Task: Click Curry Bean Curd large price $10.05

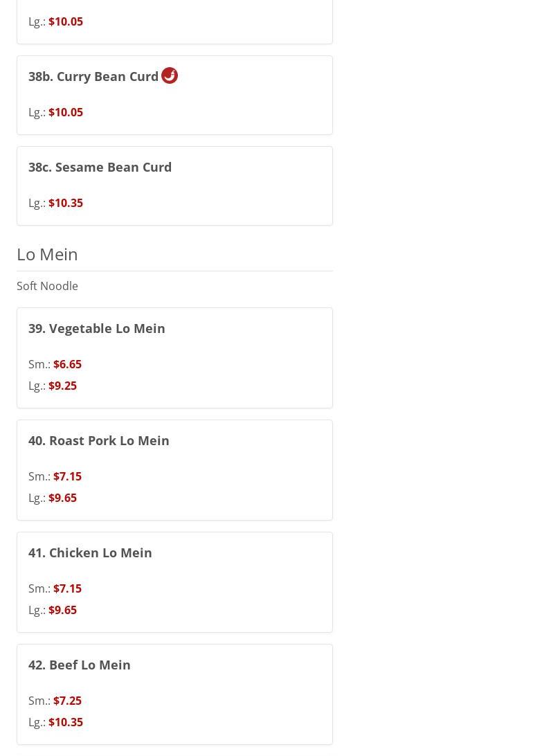Action: tap(66, 112)
